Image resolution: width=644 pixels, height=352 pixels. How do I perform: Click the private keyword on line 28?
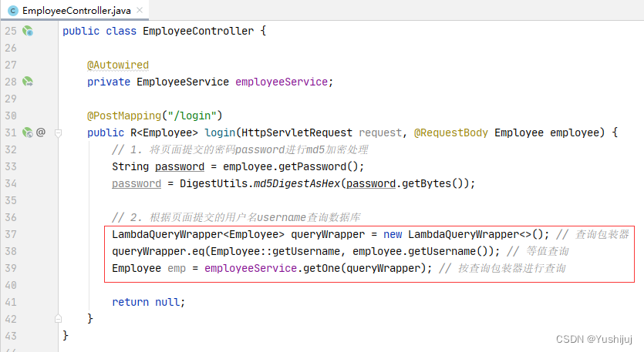pyautogui.click(x=109, y=82)
